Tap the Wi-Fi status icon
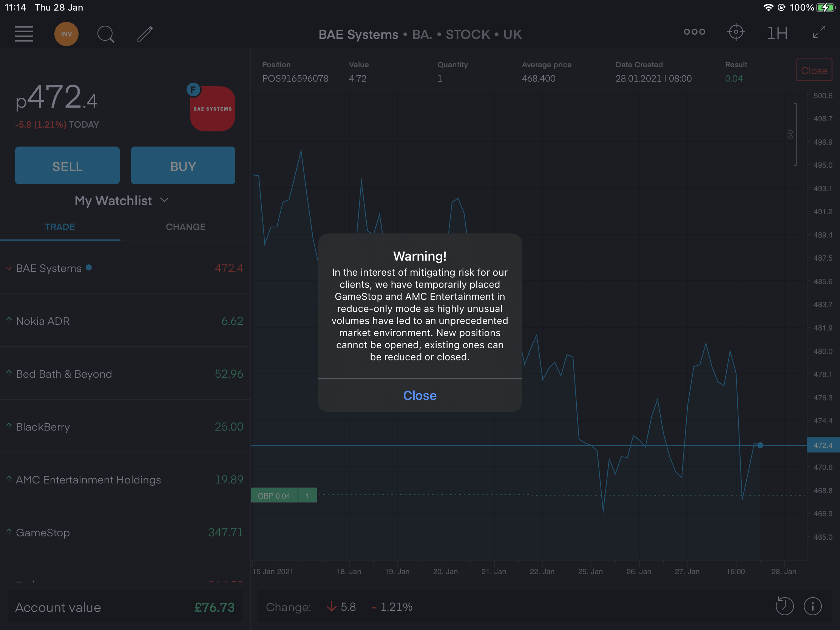This screenshot has height=630, width=840. (768, 8)
